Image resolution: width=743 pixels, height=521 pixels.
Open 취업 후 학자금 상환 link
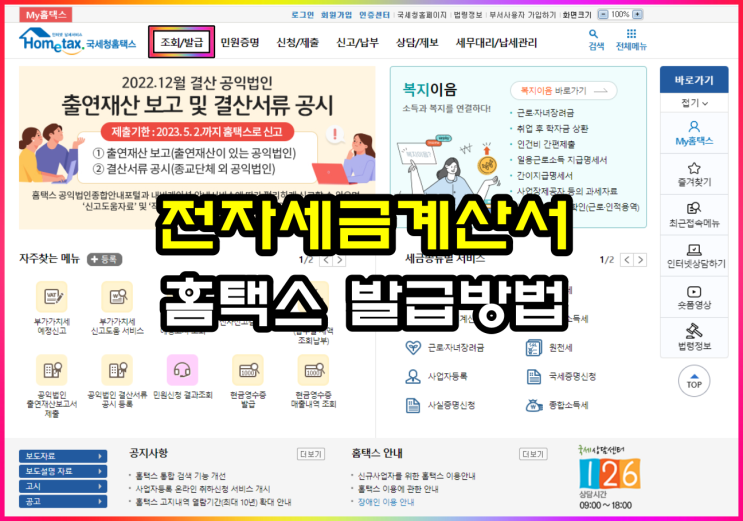[x=552, y=128]
